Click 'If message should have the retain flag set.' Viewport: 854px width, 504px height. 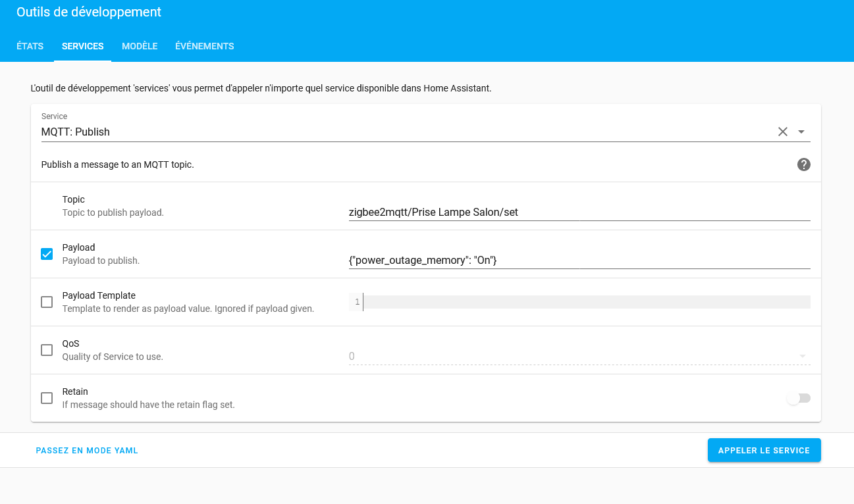point(149,405)
